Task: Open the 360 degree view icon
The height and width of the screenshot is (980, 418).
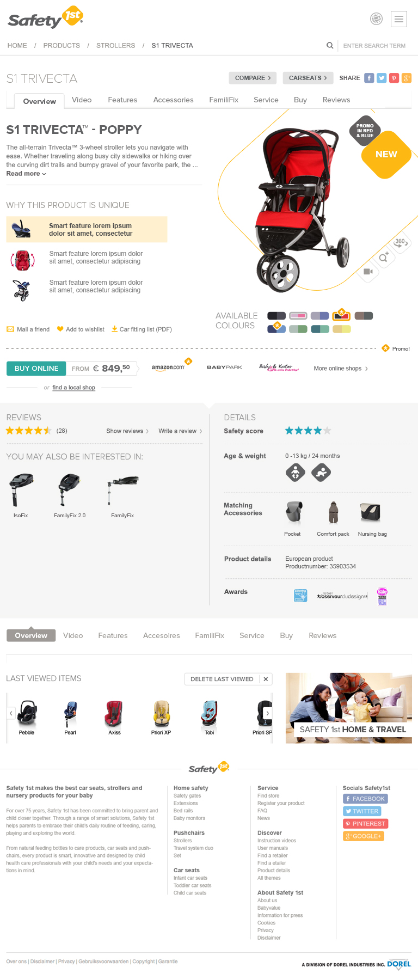Action: click(x=401, y=242)
